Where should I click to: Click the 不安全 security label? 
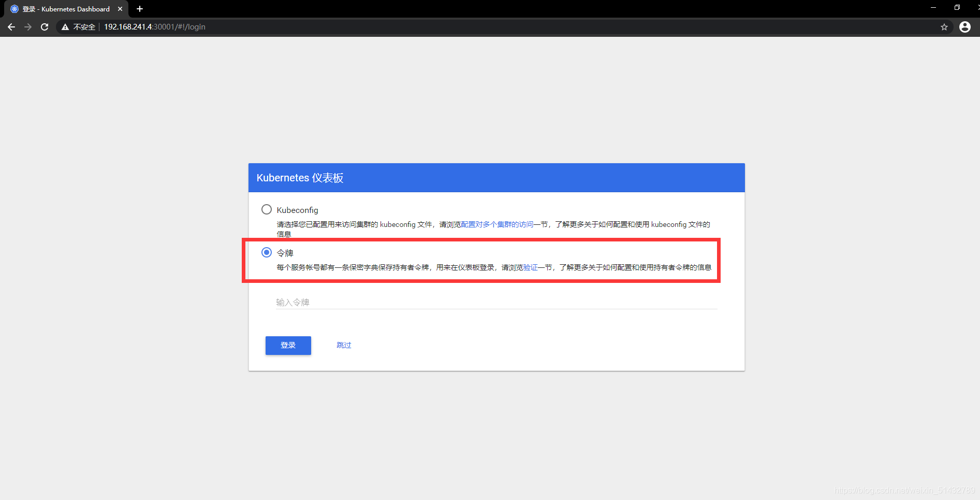(84, 27)
